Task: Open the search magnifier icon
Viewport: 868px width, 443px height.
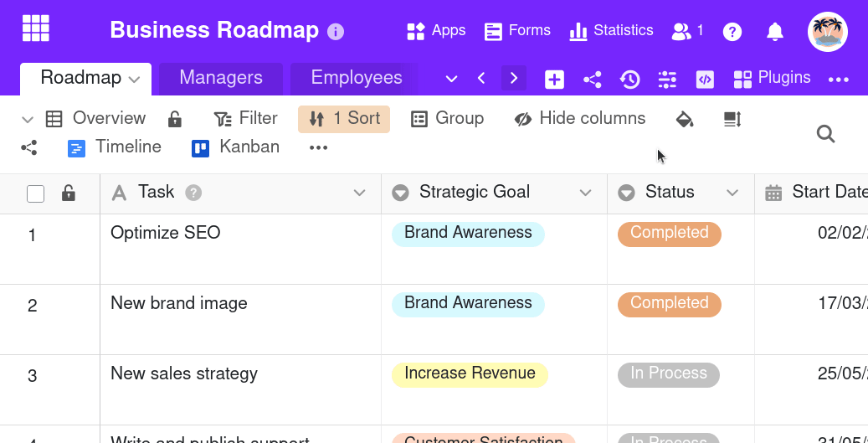Action: pos(825,134)
